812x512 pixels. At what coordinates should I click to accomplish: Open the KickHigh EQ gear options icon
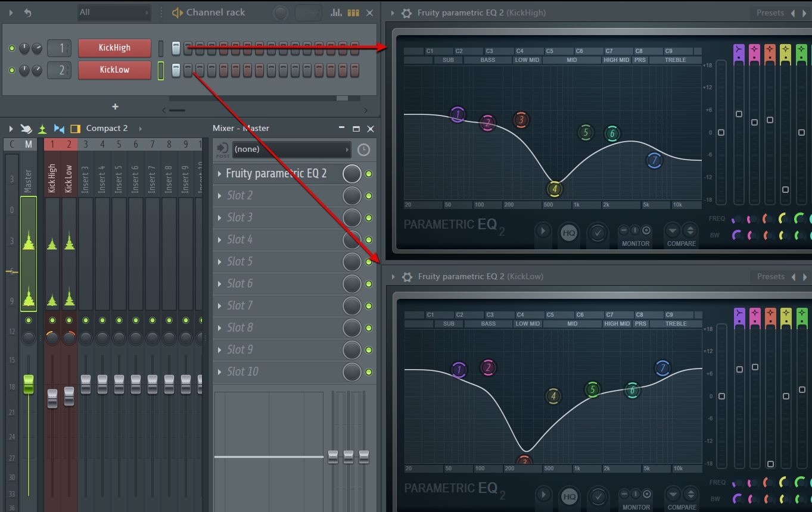[407, 13]
